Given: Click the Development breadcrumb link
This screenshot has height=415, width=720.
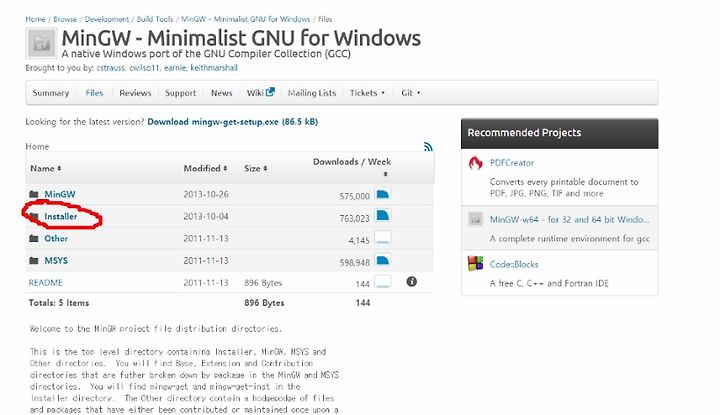Looking at the screenshot, I should click(x=107, y=19).
